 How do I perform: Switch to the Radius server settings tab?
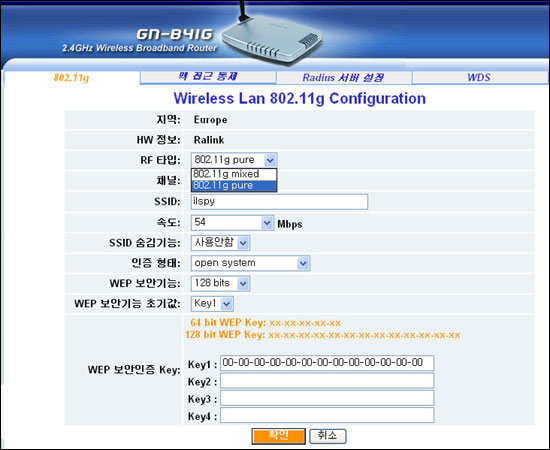pos(344,77)
